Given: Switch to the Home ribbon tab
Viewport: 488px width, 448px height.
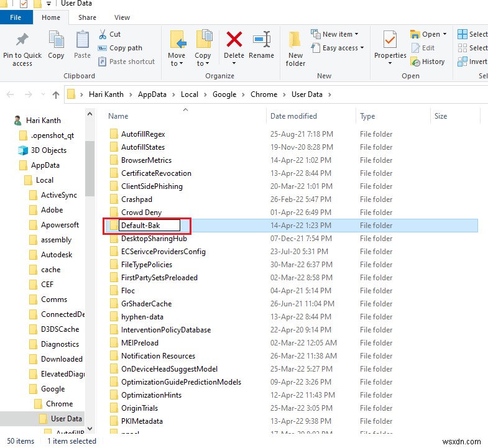Looking at the screenshot, I should (51, 17).
